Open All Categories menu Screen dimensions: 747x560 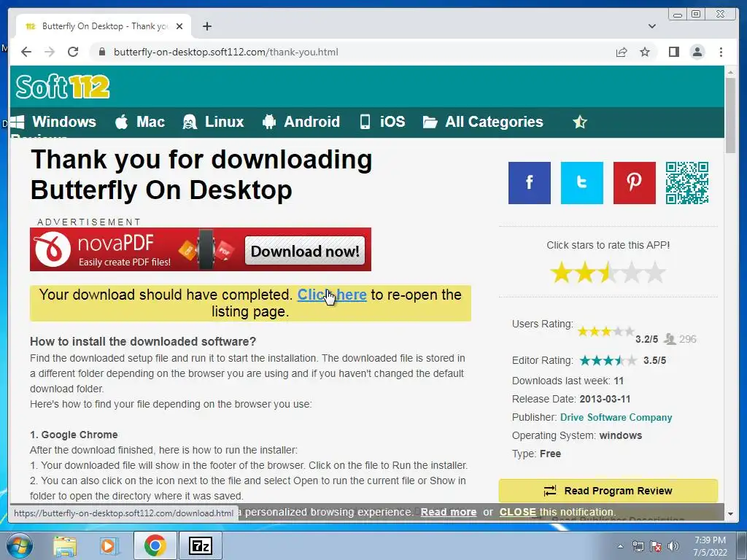pos(483,122)
